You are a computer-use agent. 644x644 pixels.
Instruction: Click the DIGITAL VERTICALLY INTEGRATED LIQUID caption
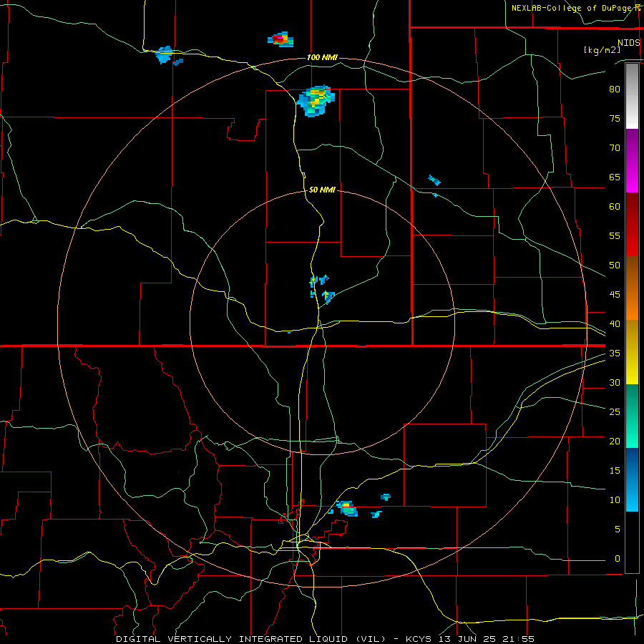tap(250, 639)
